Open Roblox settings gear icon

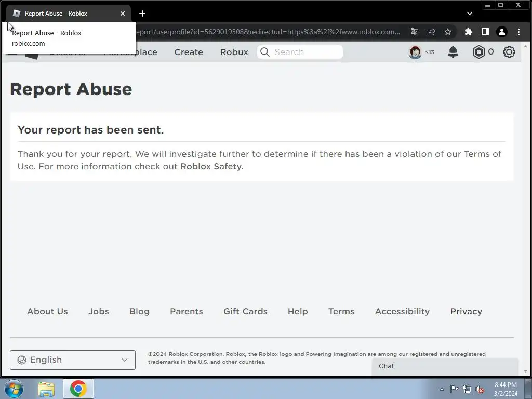click(509, 52)
